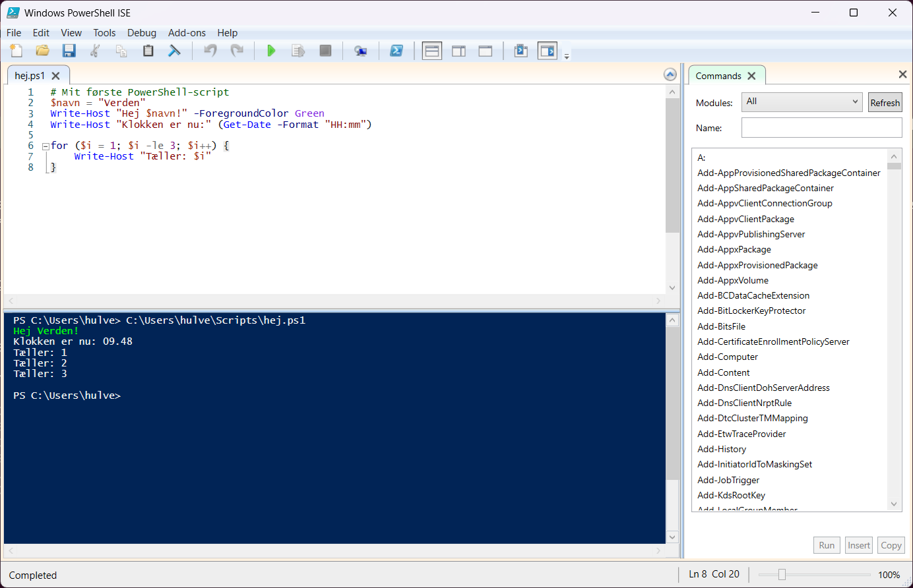
Task: Open the Edit menu
Action: pyautogui.click(x=41, y=33)
